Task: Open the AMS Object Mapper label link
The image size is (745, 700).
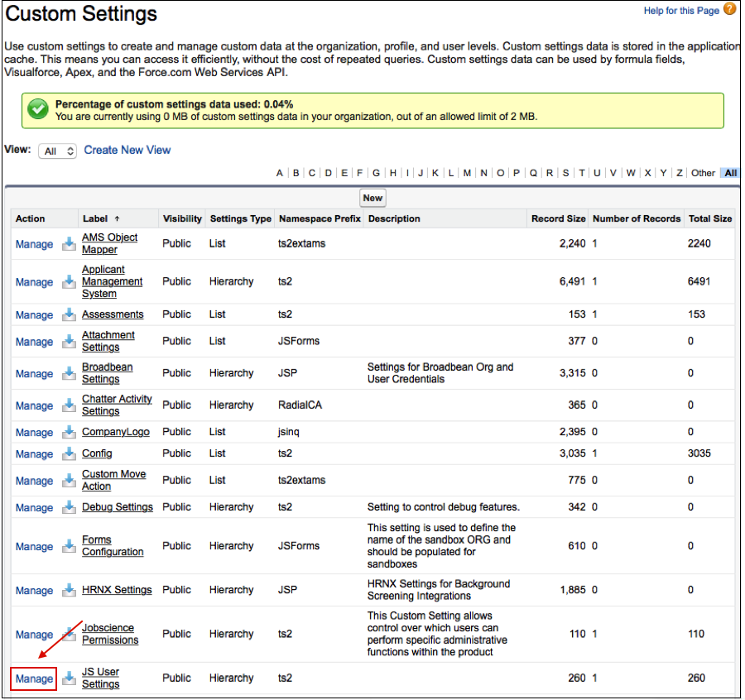Action: tap(110, 243)
